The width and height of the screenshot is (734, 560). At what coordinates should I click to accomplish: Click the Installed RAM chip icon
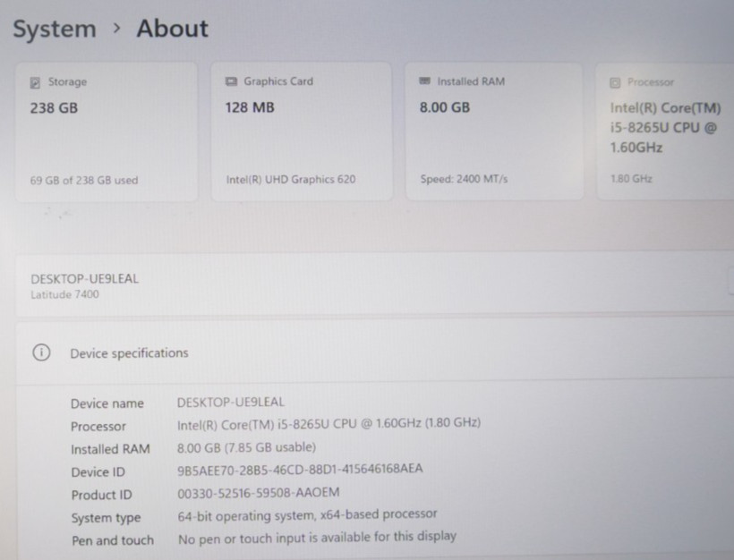(x=424, y=81)
